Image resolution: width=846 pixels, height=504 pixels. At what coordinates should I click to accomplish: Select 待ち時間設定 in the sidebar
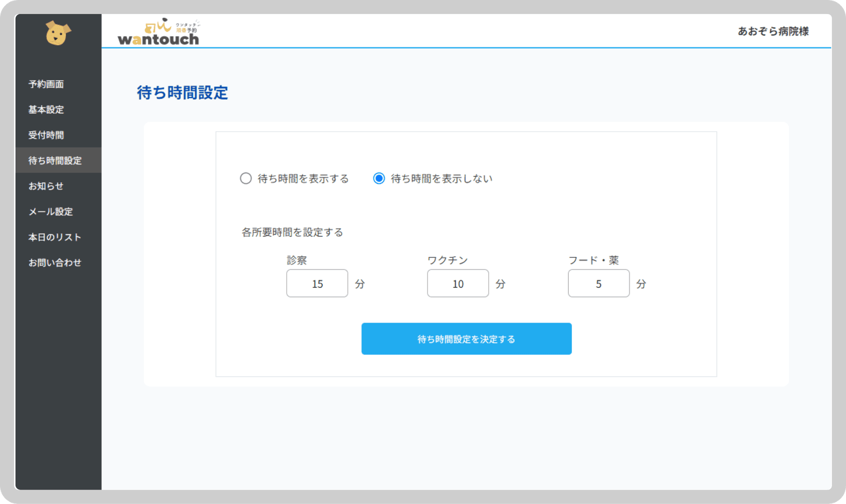coord(55,161)
